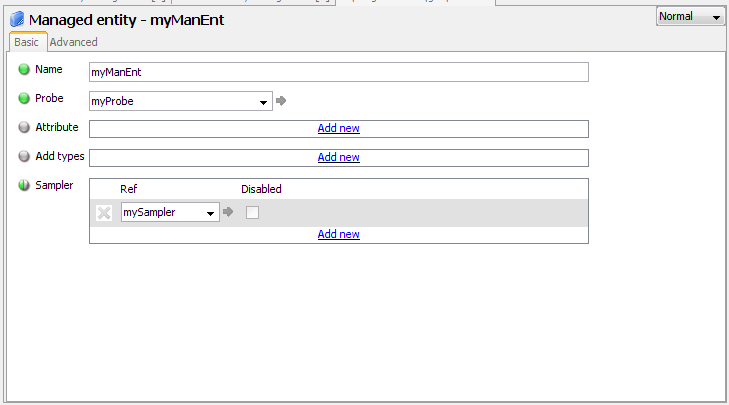
Task: Open the Normal mode dropdown
Action: coord(690,17)
